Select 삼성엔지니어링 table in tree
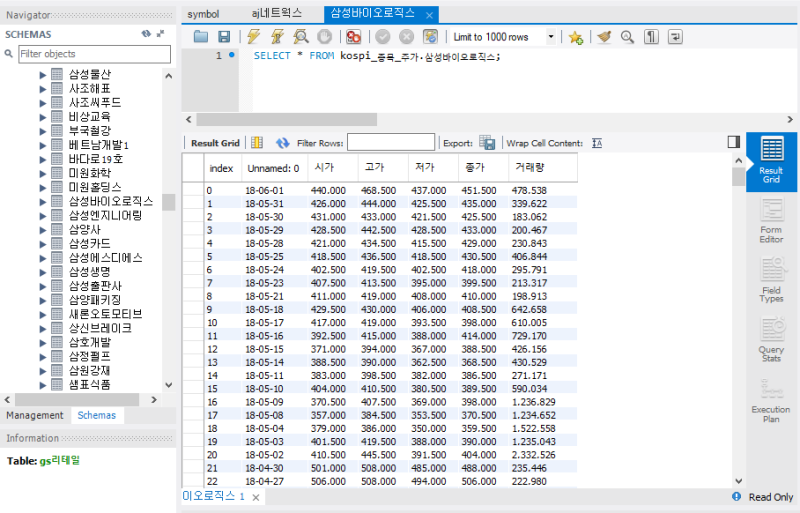This screenshot has width=800, height=513. coord(106,215)
